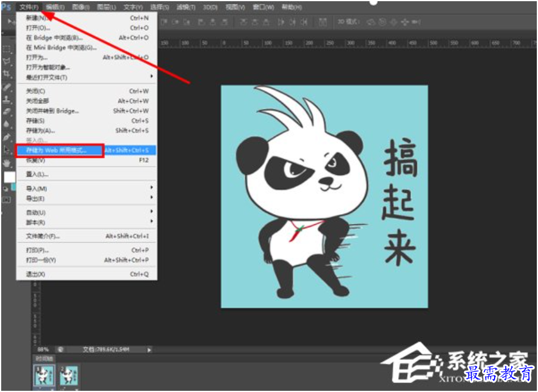538x392 pixels.
Task: Select the Blur droplet tool
Action: coord(7,124)
